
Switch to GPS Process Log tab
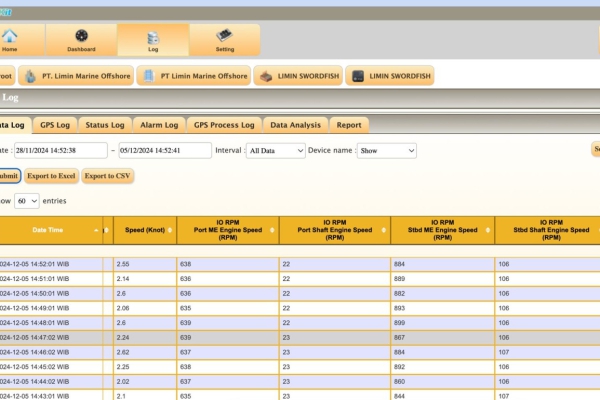(224, 125)
